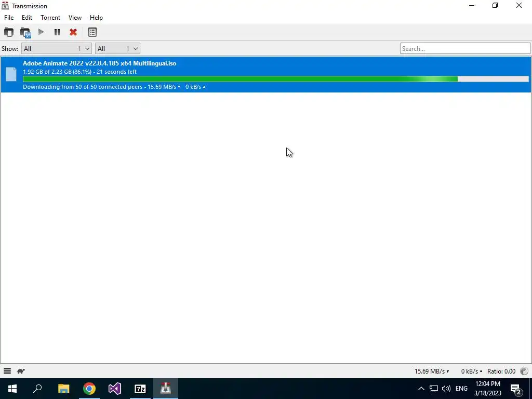Image resolution: width=532 pixels, height=399 pixels.
Task: Click the network status globe icon in status bar
Action: [524, 371]
